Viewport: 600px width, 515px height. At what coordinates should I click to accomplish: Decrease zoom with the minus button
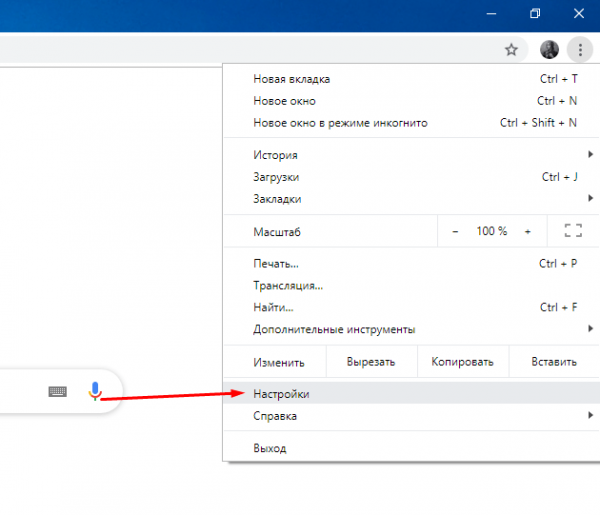[x=455, y=231]
